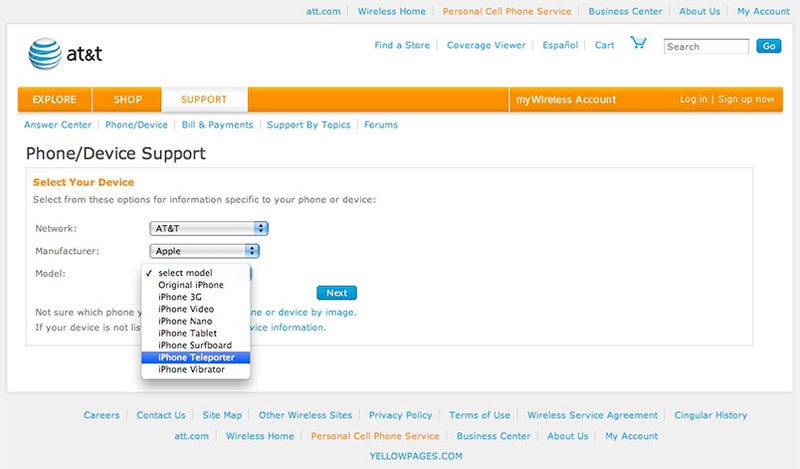
Task: Click Personal Cell Phone Service footer link
Action: click(x=375, y=436)
